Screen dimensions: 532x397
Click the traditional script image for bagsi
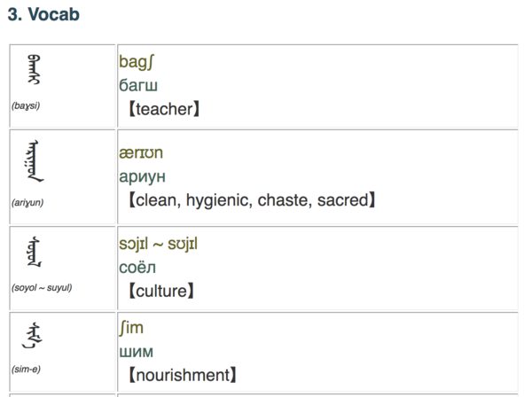pos(35,71)
